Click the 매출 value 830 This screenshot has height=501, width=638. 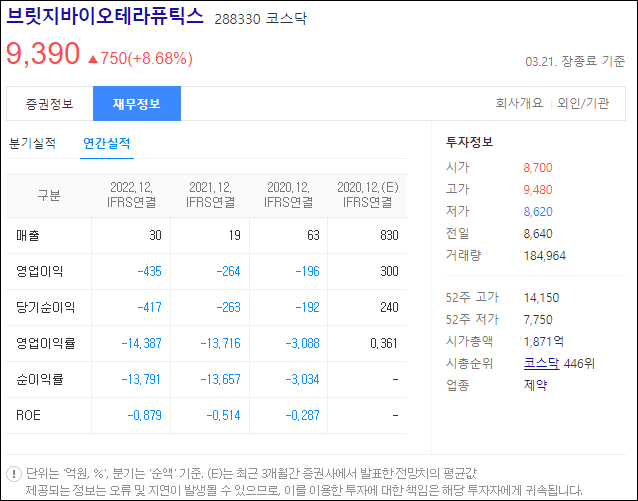tap(389, 235)
